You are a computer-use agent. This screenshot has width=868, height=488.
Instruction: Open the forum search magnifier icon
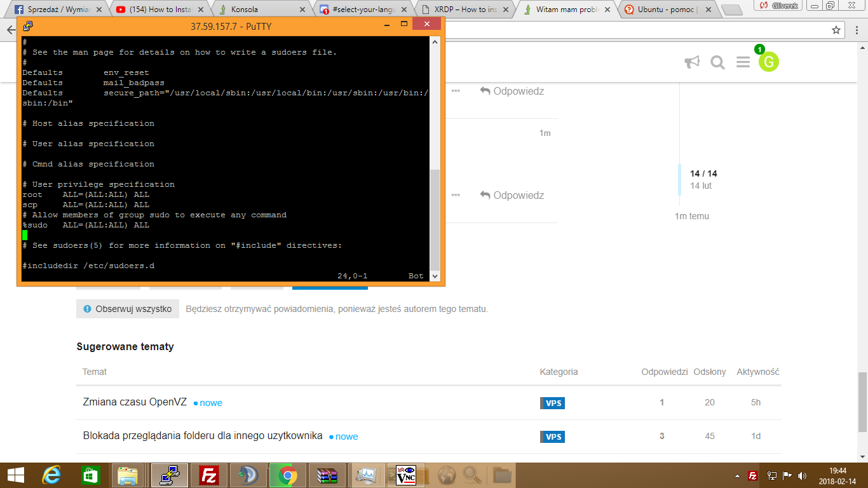click(717, 62)
